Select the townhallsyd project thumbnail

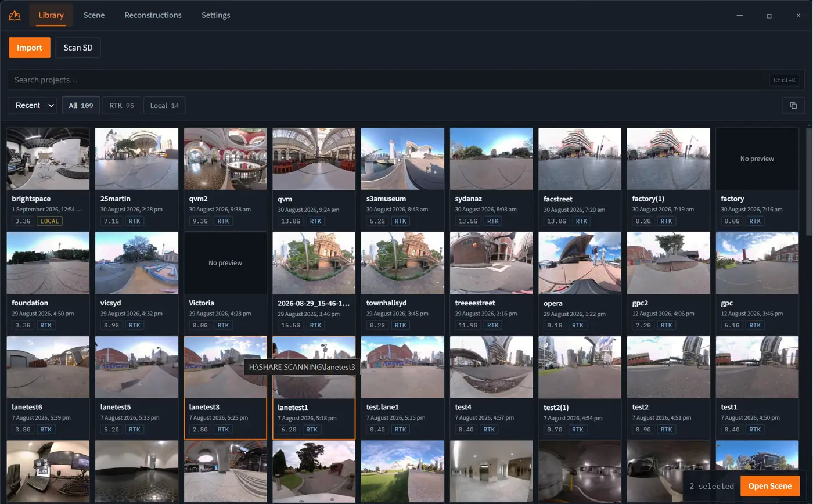point(402,263)
